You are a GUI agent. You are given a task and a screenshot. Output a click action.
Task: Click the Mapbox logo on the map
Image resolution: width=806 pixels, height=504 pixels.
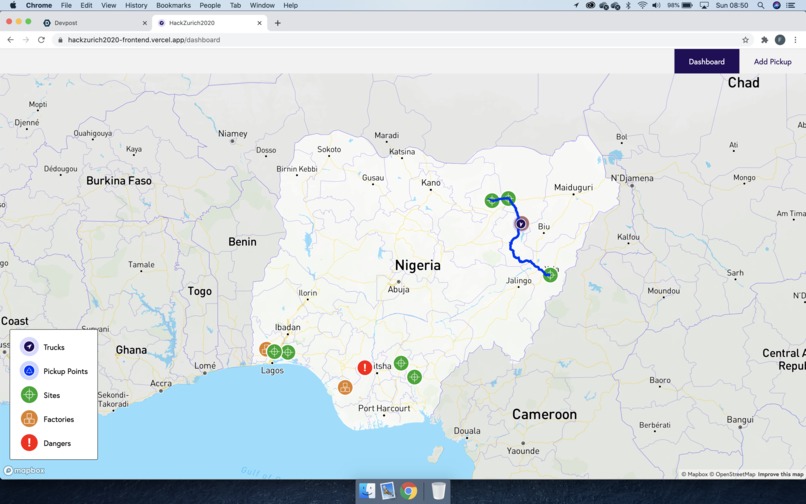pos(24,470)
